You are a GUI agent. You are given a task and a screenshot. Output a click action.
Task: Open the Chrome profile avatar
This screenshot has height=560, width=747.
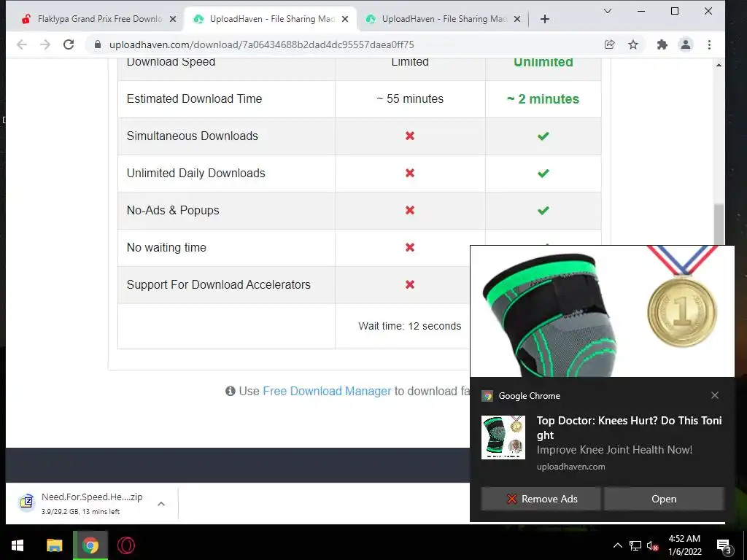pyautogui.click(x=686, y=44)
